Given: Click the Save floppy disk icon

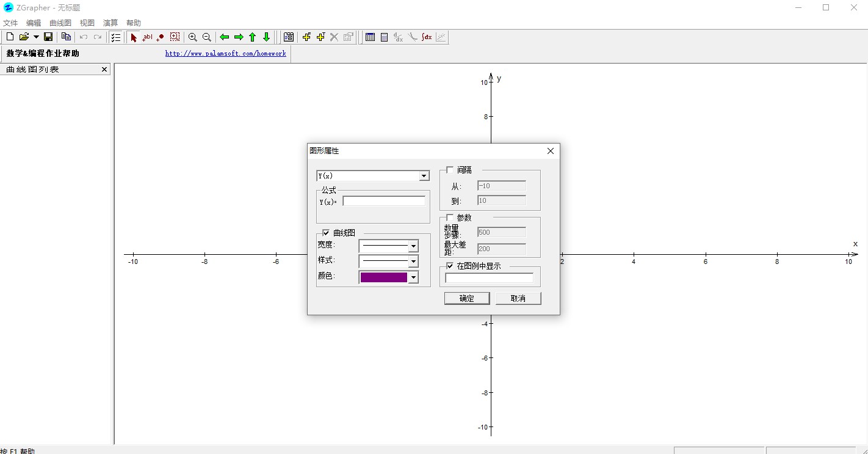Looking at the screenshot, I should pos(48,37).
